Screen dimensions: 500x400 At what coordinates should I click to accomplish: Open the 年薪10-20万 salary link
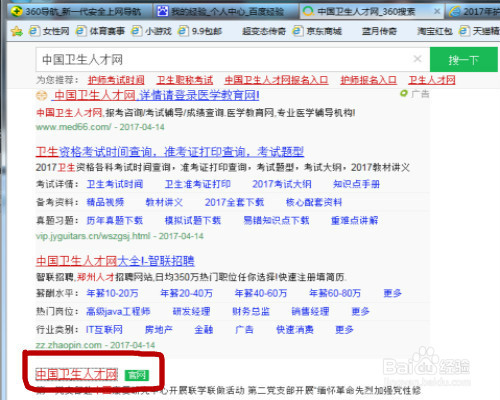[112, 293]
